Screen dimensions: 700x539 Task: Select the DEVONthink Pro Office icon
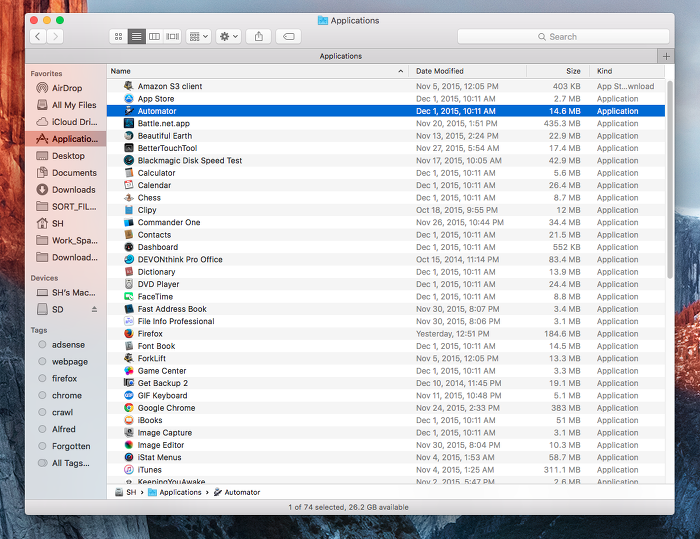(x=129, y=259)
